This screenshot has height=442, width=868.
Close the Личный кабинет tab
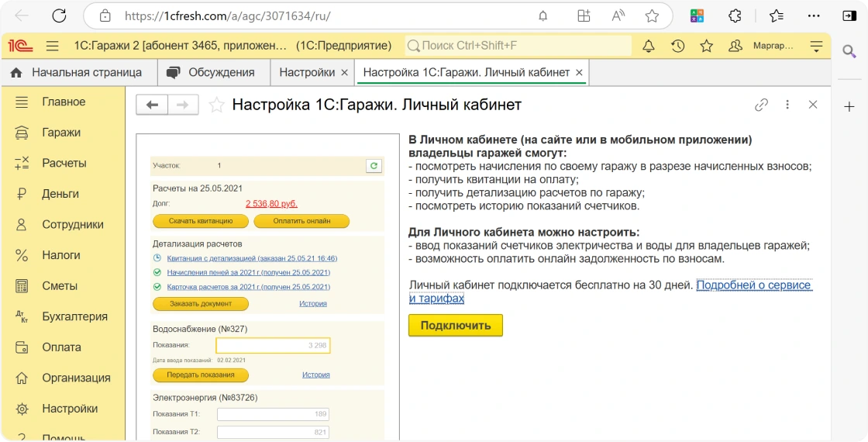(579, 73)
